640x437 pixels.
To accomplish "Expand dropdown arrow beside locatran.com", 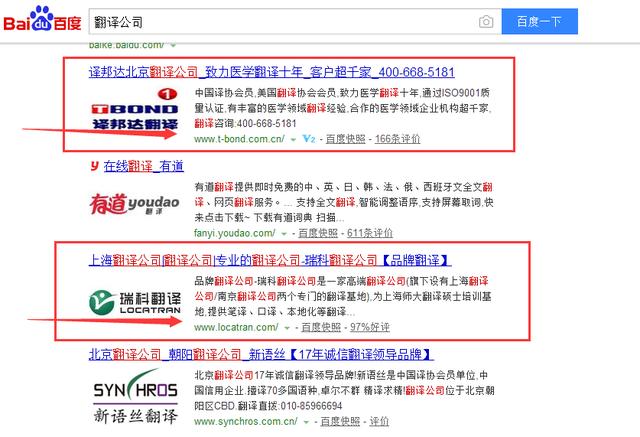I will coord(287,328).
